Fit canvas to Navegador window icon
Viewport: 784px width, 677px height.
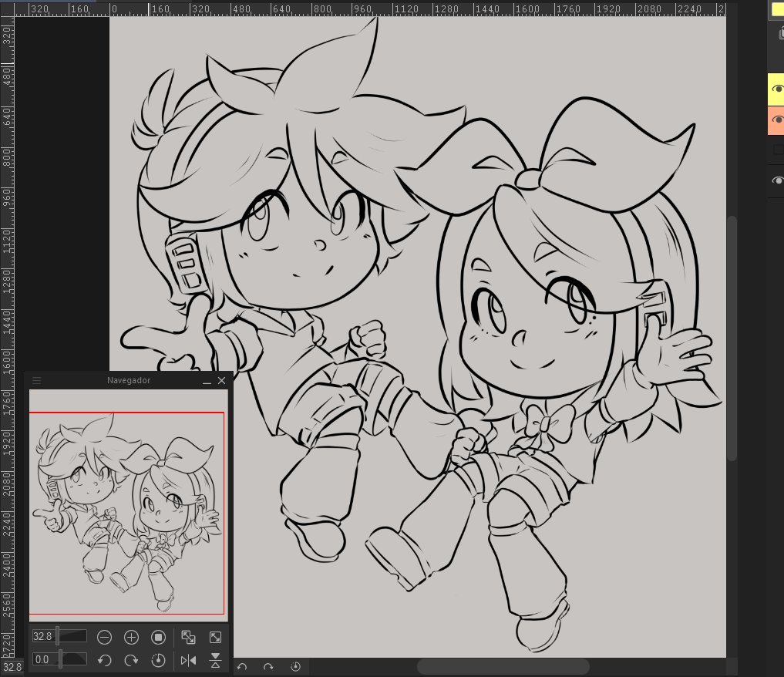[x=188, y=637]
